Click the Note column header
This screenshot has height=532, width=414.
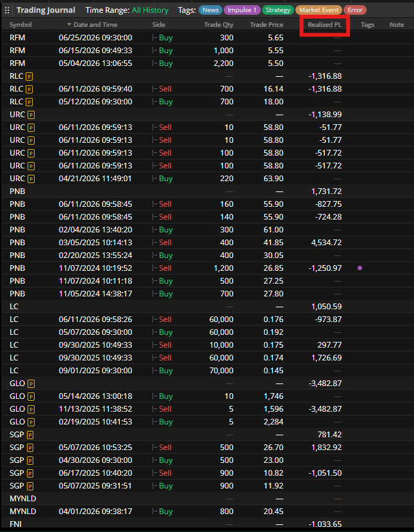point(397,25)
